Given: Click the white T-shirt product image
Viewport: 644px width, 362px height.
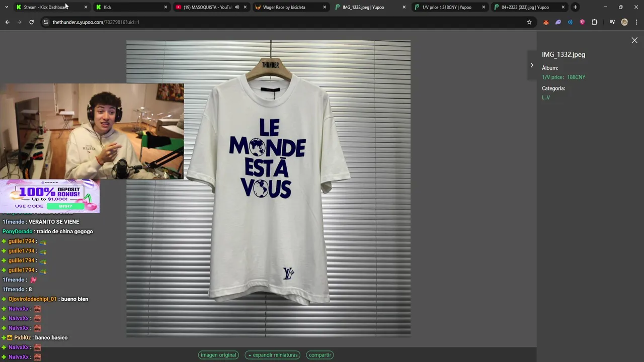Looking at the screenshot, I should [268, 189].
